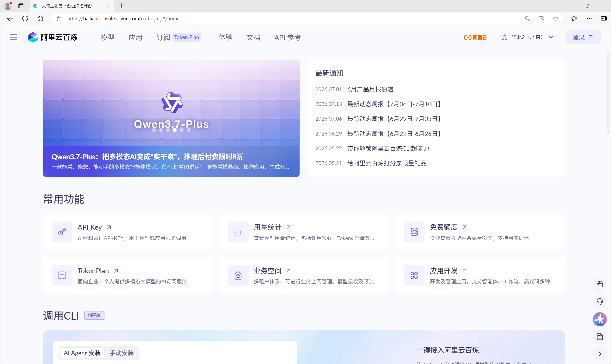Open the 订阅 Token Plan menu

pyautogui.click(x=179, y=37)
